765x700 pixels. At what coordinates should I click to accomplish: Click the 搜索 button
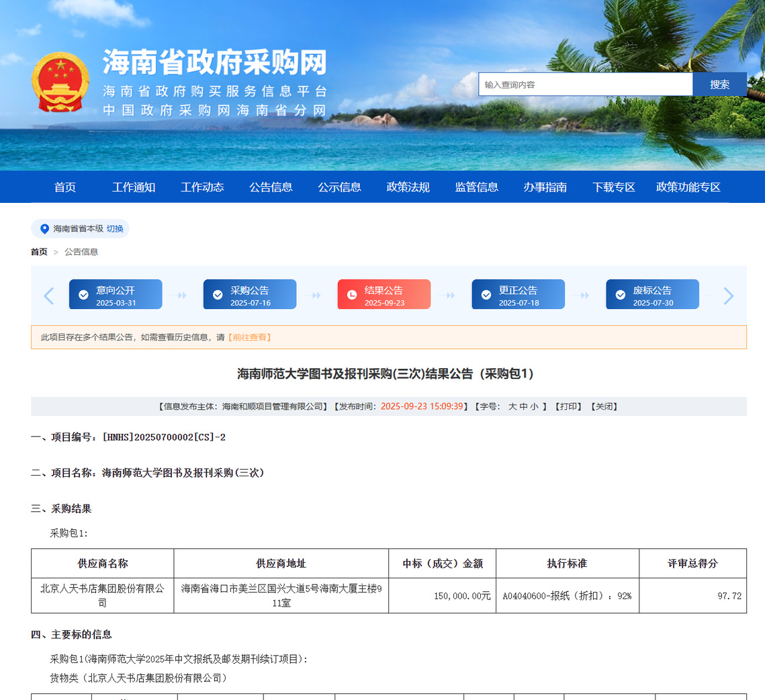(719, 85)
